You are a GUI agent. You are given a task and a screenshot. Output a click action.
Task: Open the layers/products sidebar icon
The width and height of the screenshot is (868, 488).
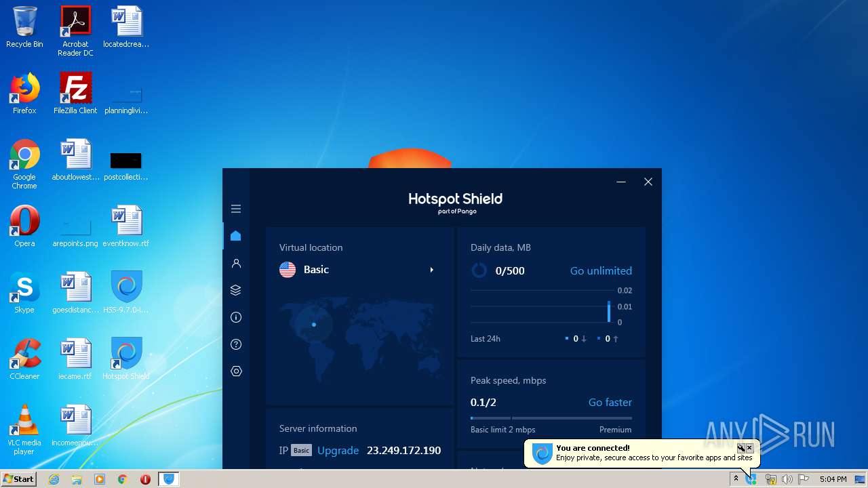(236, 290)
